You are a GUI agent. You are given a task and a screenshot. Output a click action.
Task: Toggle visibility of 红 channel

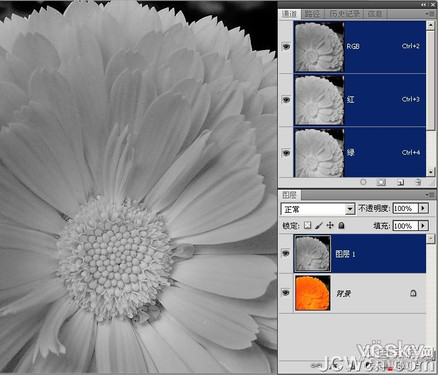286,99
